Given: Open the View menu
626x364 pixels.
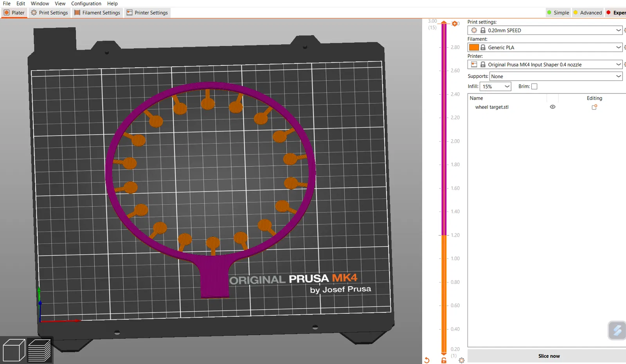Looking at the screenshot, I should pos(60,4).
